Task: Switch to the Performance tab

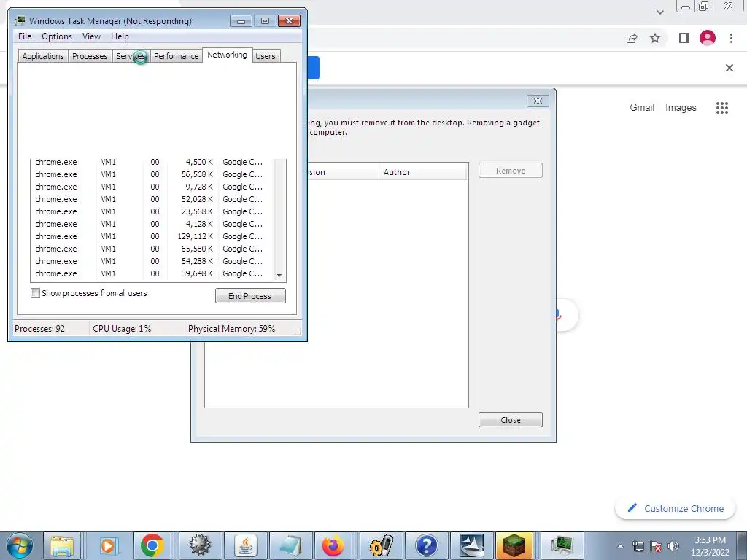Action: pyautogui.click(x=176, y=55)
